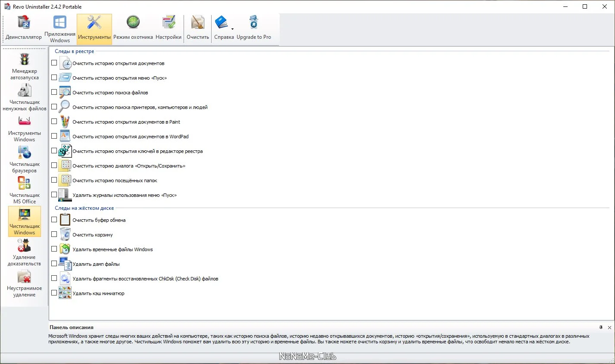Select the Инструменты toolbar button
Viewport: 615px width, 364px height.
click(94, 29)
